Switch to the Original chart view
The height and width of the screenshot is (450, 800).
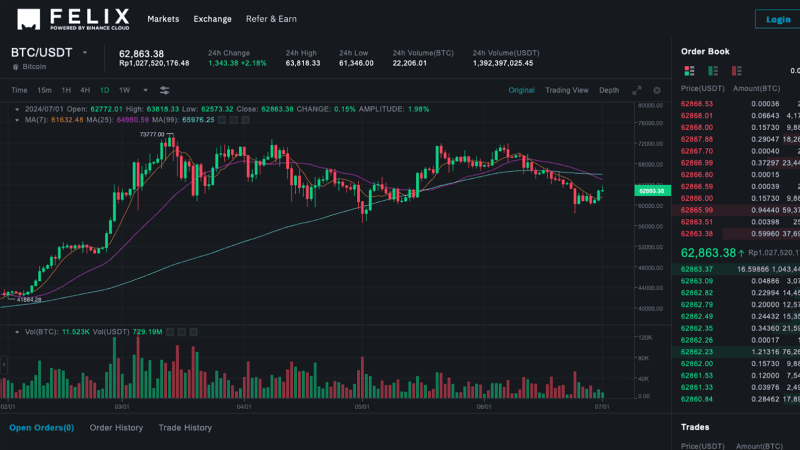(521, 90)
